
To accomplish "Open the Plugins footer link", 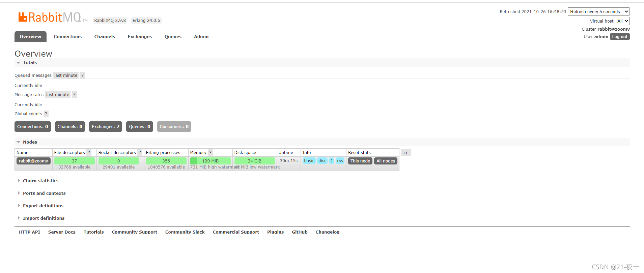I will point(275,232).
